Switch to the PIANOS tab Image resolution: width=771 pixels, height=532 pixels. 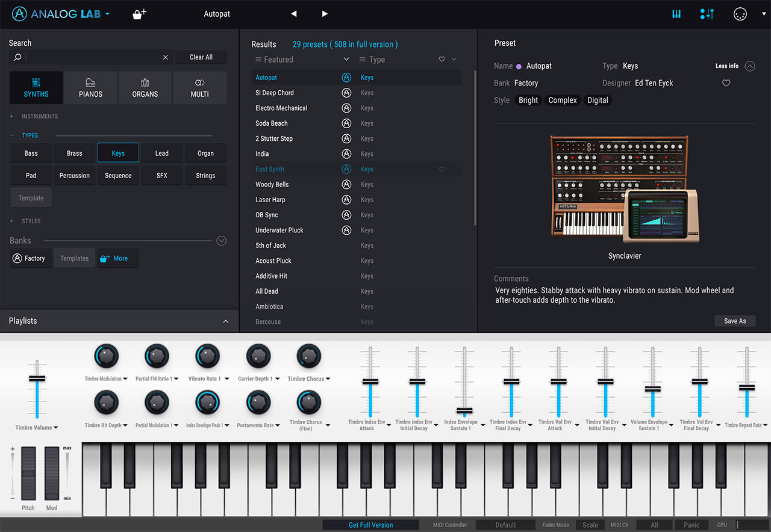(90, 88)
